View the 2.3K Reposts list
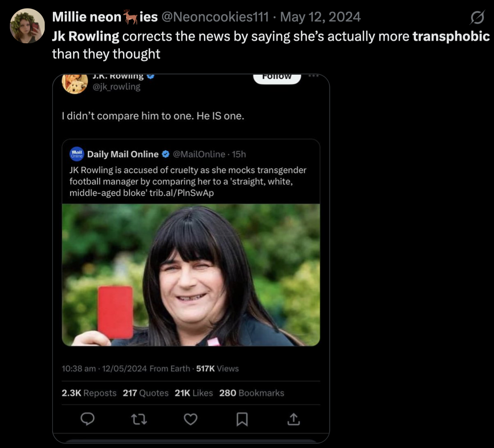 pyautogui.click(x=89, y=393)
